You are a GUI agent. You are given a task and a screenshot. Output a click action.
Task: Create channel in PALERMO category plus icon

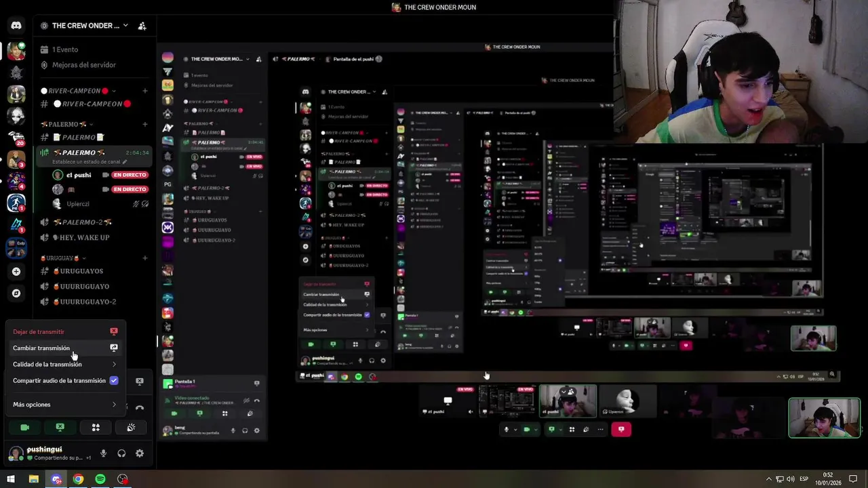click(x=144, y=124)
